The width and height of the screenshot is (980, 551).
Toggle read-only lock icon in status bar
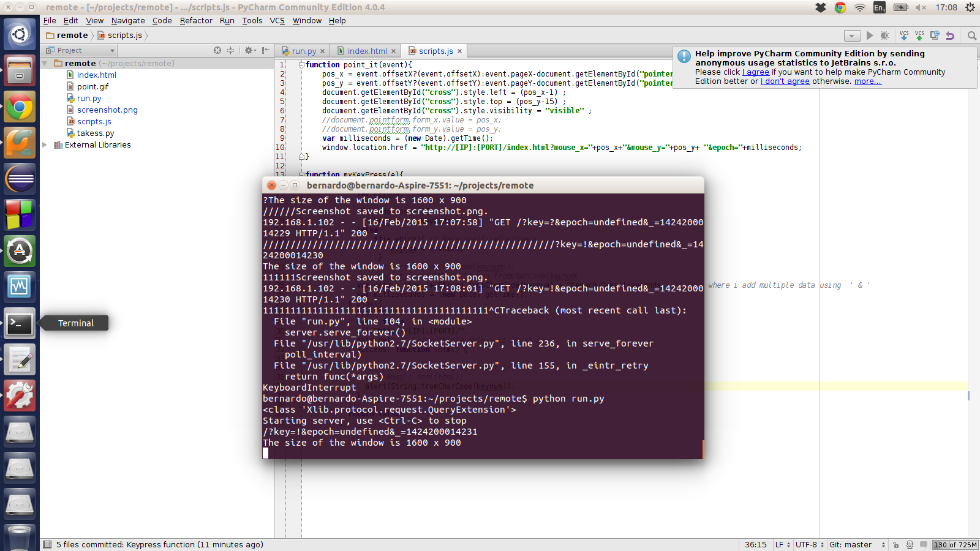[x=895, y=545]
